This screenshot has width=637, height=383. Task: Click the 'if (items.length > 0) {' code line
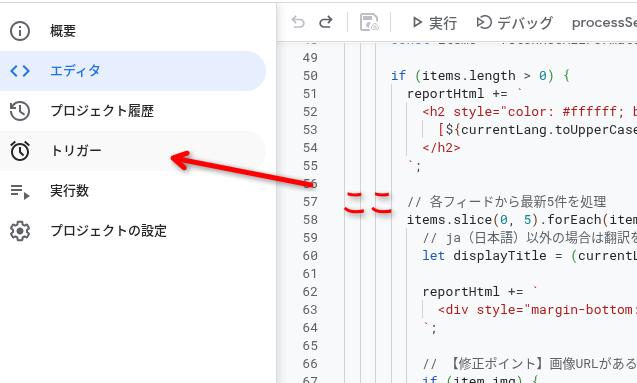(x=480, y=76)
